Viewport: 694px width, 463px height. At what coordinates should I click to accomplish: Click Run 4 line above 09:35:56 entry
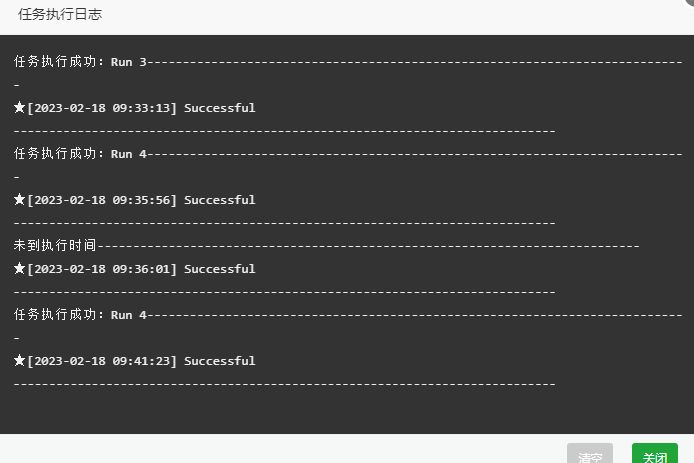pyautogui.click(x=348, y=154)
